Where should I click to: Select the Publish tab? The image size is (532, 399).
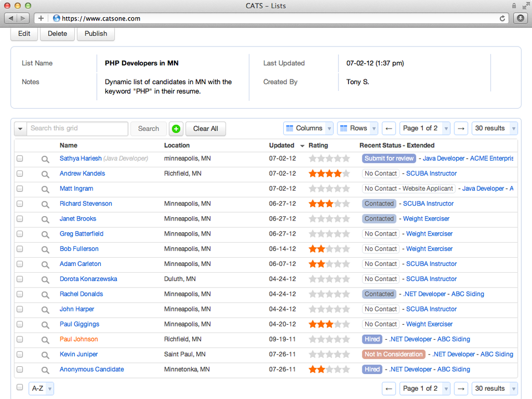[95, 34]
